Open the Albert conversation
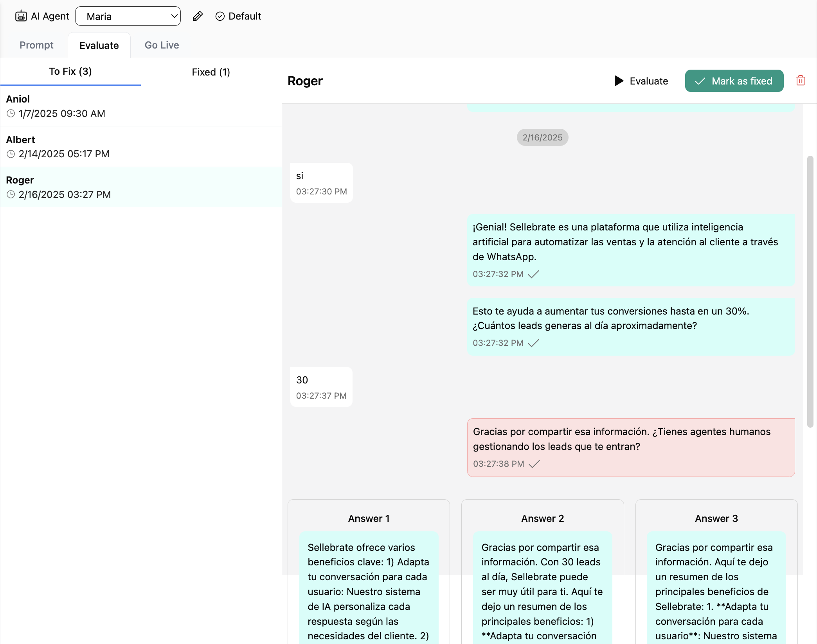The image size is (817, 644). coord(141,147)
